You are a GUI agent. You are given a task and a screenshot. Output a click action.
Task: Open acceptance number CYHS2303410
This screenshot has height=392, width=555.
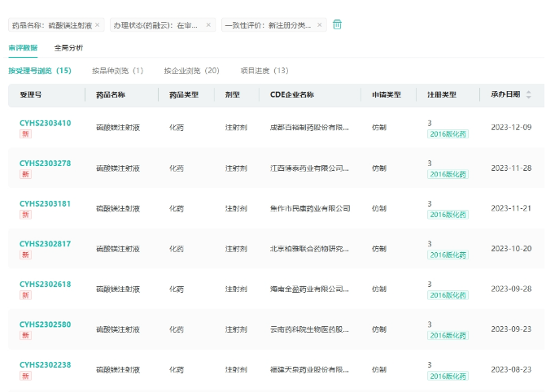(x=46, y=123)
